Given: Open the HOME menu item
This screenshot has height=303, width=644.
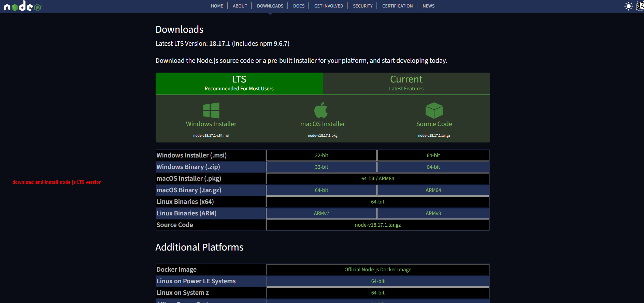Looking at the screenshot, I should pos(217,6).
